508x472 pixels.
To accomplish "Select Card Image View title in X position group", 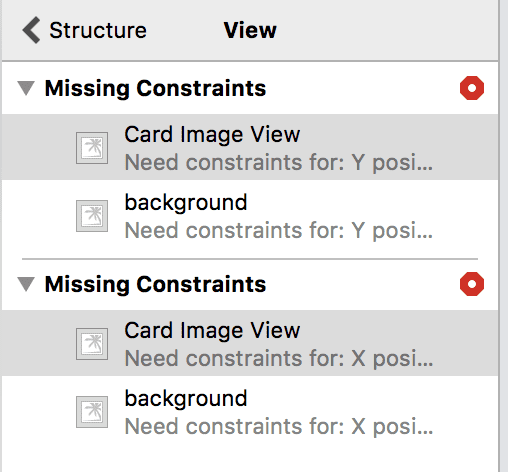I will coord(212,330).
